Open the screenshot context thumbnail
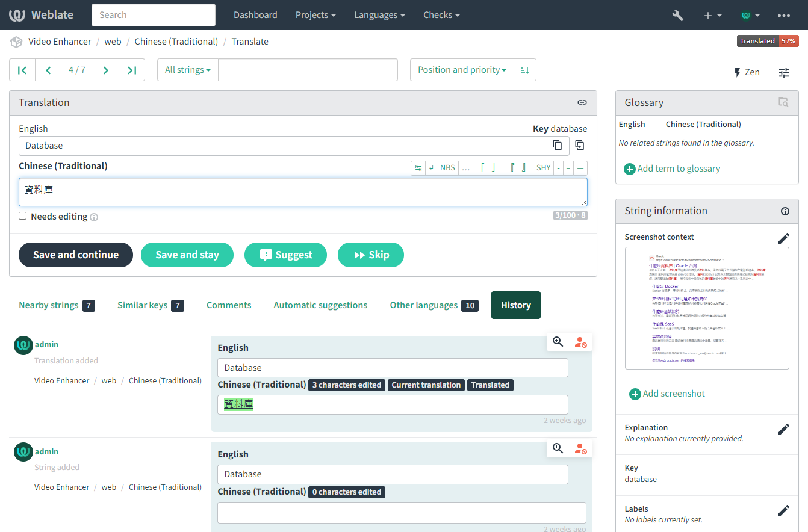Viewport: 808px width, 532px height. coord(707,308)
